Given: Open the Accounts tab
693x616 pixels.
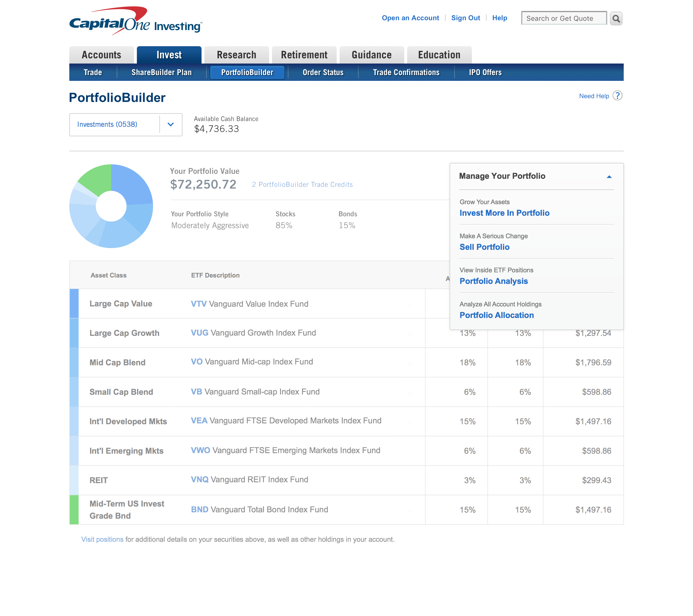Looking at the screenshot, I should pos(101,55).
